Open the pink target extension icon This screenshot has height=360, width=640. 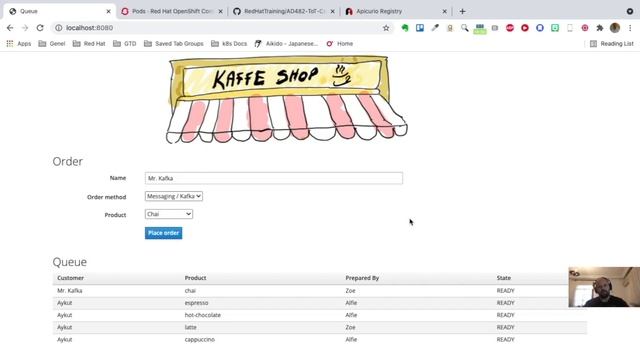[x=585, y=28]
